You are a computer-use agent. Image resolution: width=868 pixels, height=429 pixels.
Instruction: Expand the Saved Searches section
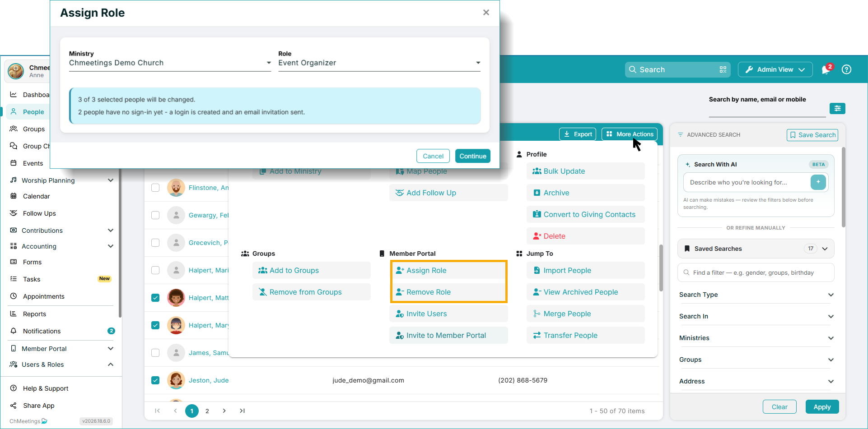click(756, 249)
